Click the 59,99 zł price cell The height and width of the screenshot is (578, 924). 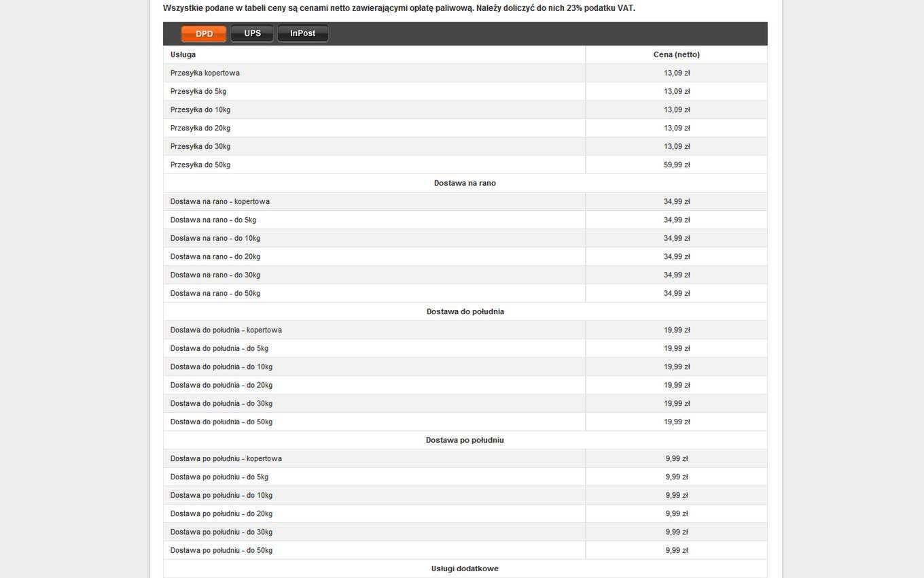(677, 165)
